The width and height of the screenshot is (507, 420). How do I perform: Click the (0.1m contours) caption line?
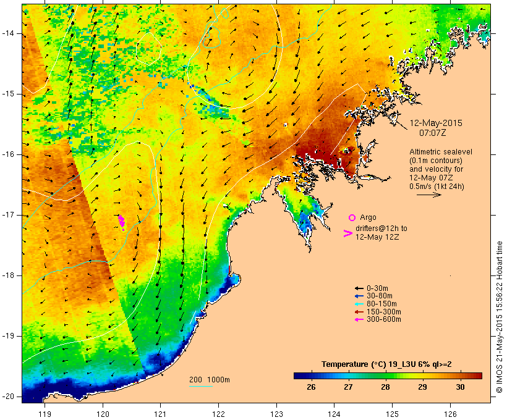[x=436, y=161]
